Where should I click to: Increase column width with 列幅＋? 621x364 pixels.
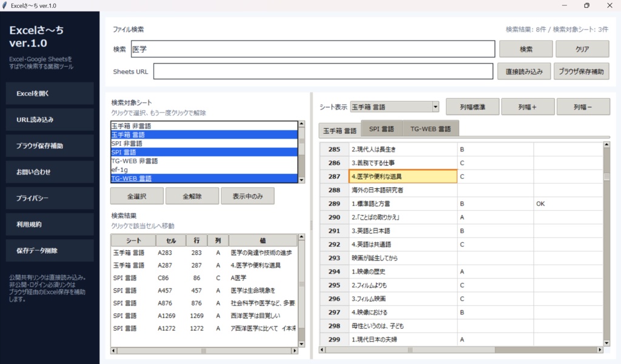528,107
